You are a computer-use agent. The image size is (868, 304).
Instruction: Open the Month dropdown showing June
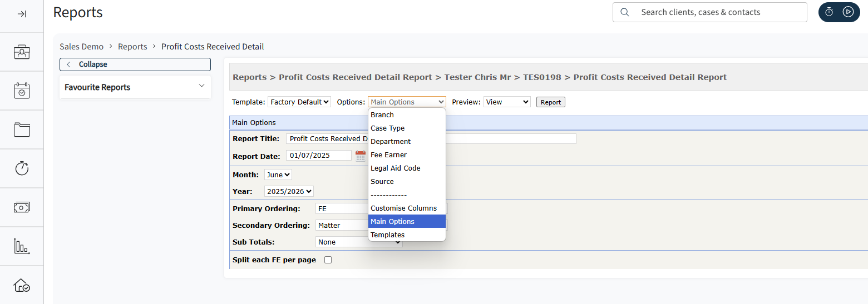(x=278, y=175)
